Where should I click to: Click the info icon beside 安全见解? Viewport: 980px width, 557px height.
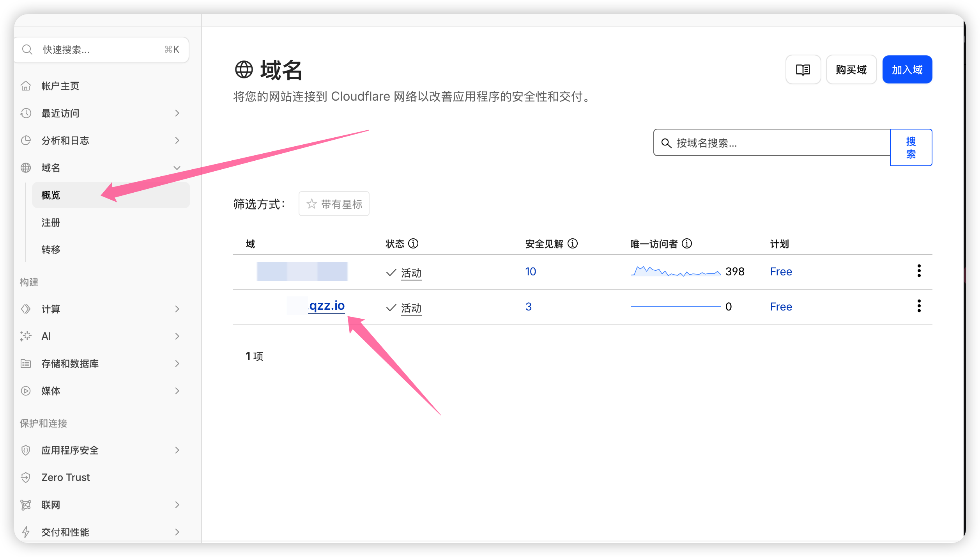pos(572,244)
